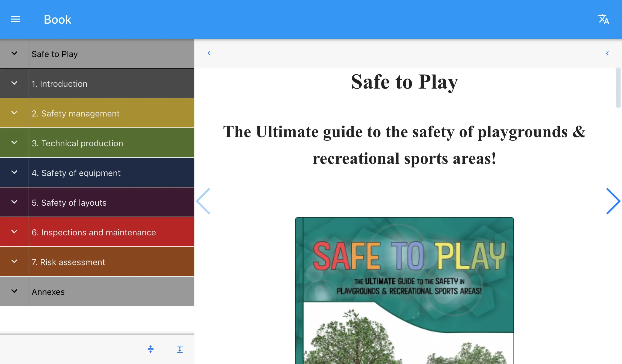Go to previous page with large left arrow
Image resolution: width=622 pixels, height=364 pixels.
[x=203, y=201]
